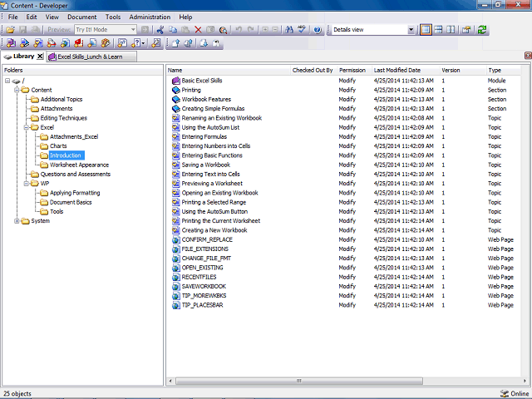
Task: Click the horizontal scrollbar thumb
Action: 299,381
